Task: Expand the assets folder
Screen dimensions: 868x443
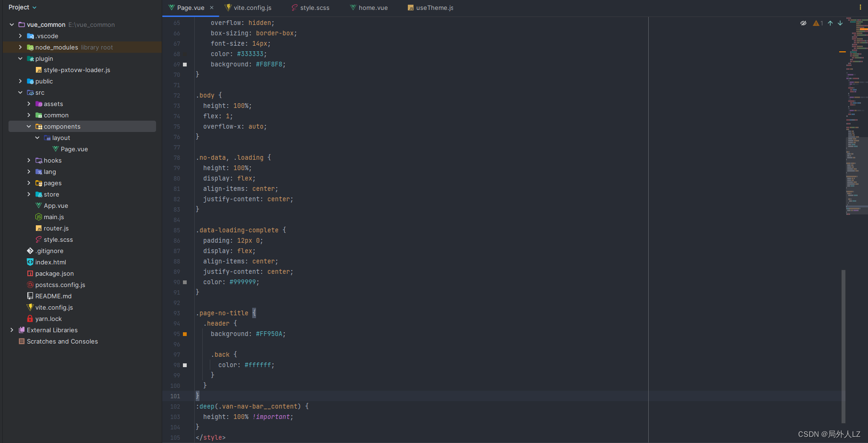Action: click(x=29, y=104)
